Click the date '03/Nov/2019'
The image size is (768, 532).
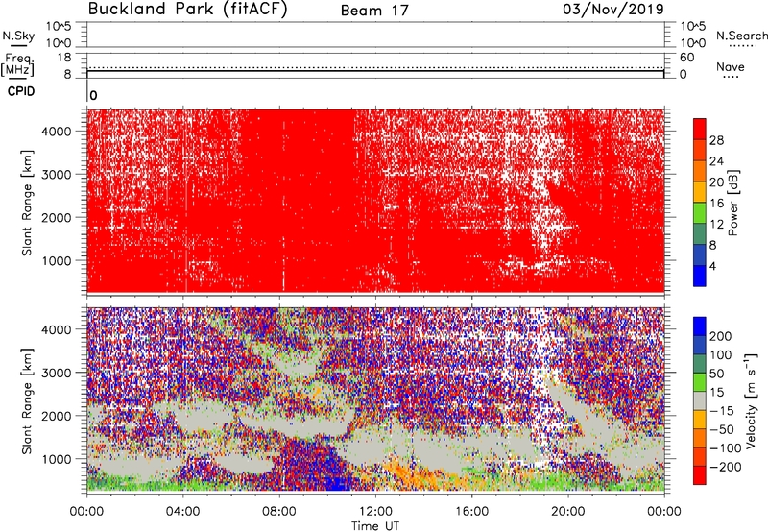point(613,10)
